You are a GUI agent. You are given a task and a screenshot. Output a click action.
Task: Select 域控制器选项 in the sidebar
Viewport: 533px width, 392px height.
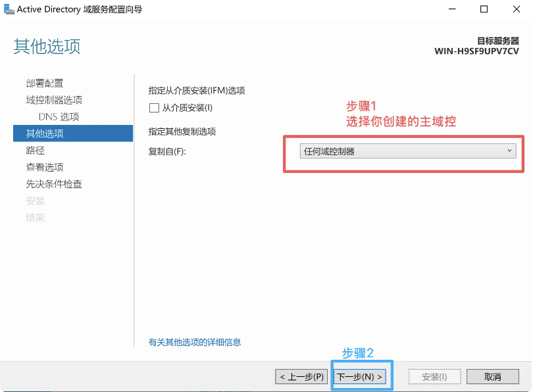[54, 100]
